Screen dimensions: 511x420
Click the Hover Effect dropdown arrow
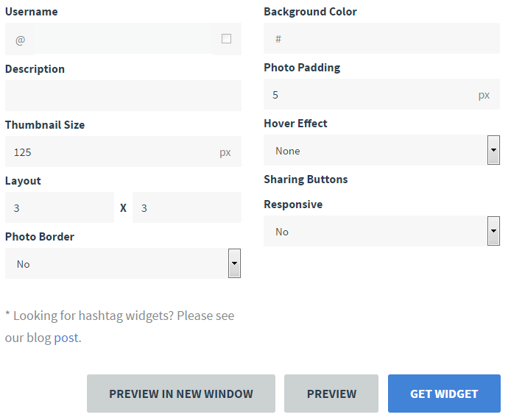pyautogui.click(x=493, y=150)
